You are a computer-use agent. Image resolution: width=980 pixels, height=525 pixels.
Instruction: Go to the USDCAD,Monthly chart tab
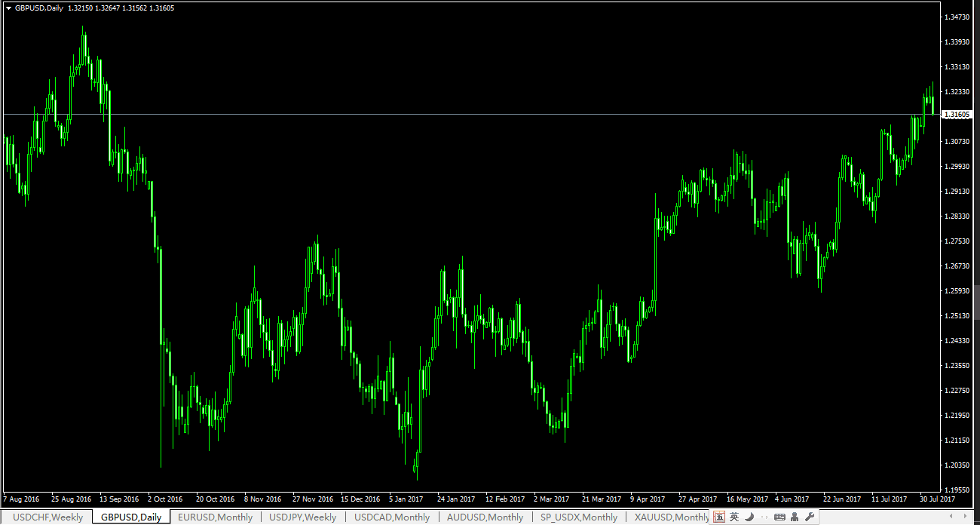(x=392, y=517)
